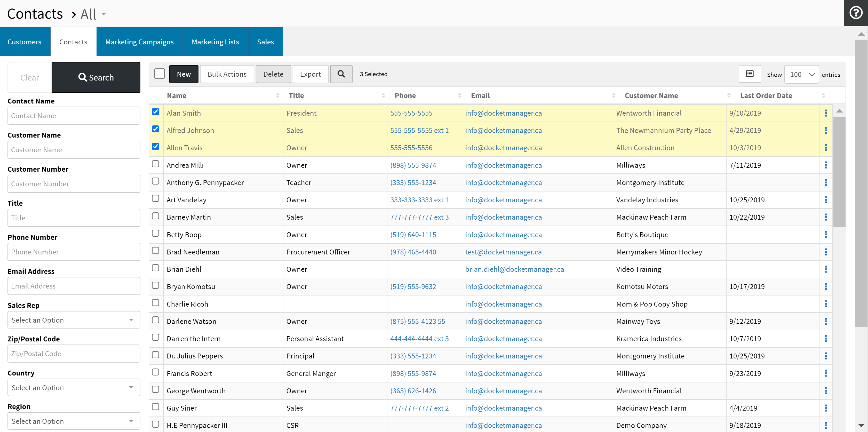Viewport: 868px width, 432px height.
Task: Expand the All filter dropdown arrow
Action: tap(104, 14)
